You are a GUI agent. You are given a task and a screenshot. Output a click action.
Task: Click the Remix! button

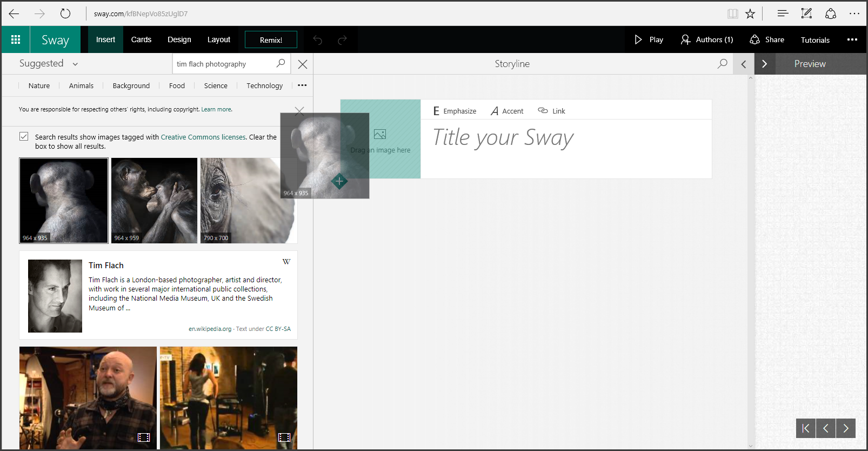point(271,39)
